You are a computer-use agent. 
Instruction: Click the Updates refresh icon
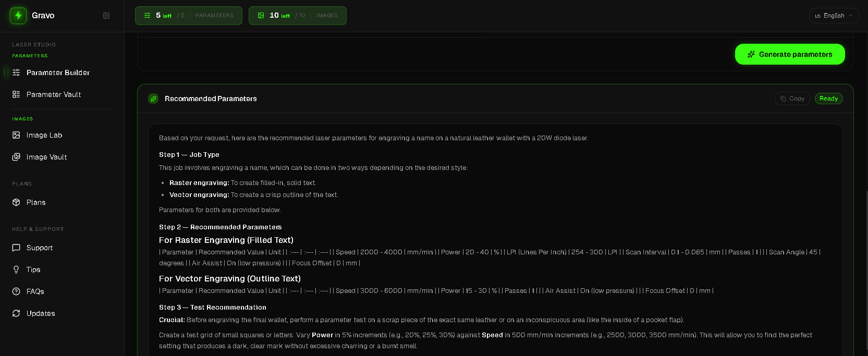[x=16, y=313]
